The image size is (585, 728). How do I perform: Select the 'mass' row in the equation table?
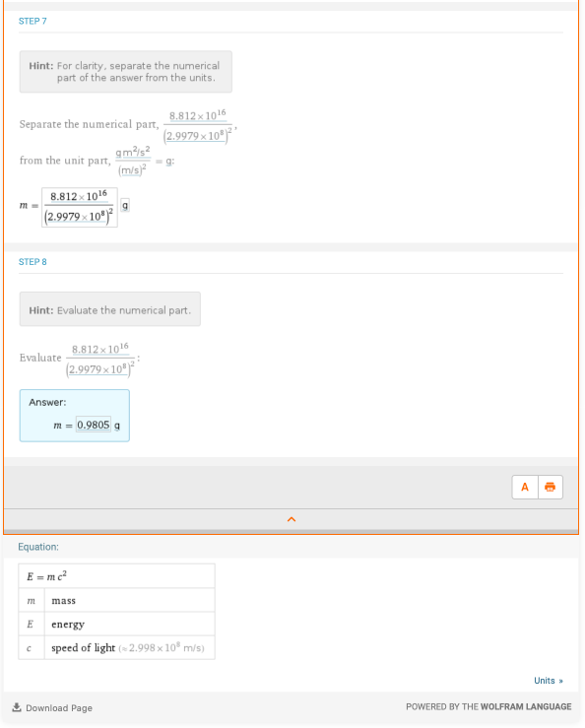[x=116, y=600]
